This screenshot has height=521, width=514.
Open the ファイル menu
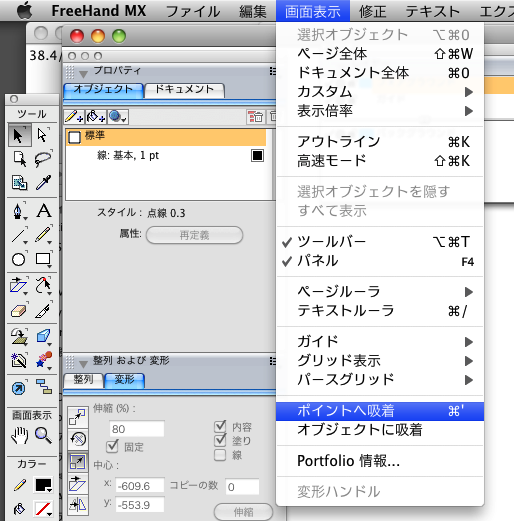(193, 11)
